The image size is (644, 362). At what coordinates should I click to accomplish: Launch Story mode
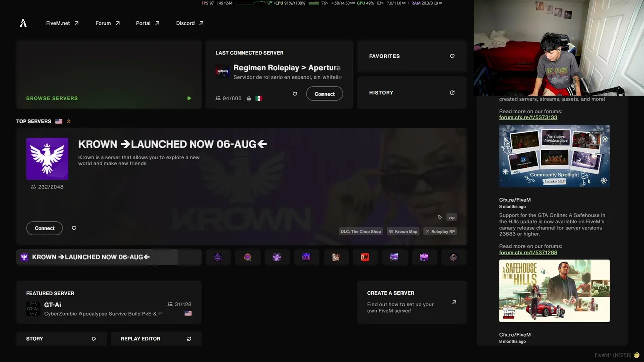pyautogui.click(x=61, y=339)
